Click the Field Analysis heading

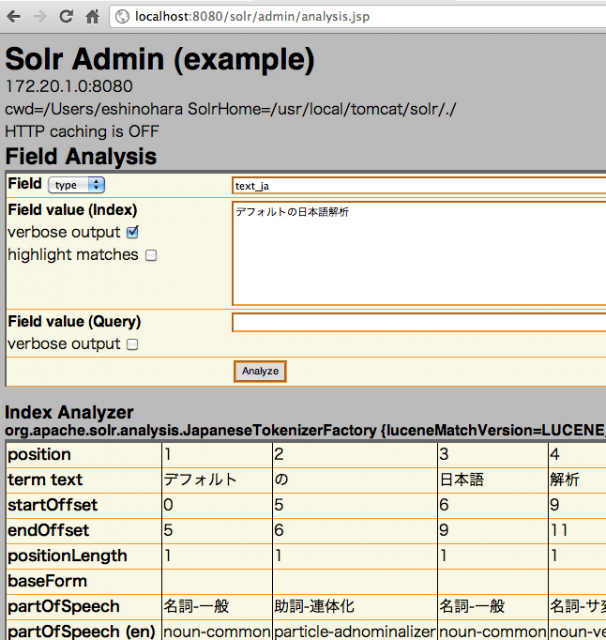pos(81,156)
